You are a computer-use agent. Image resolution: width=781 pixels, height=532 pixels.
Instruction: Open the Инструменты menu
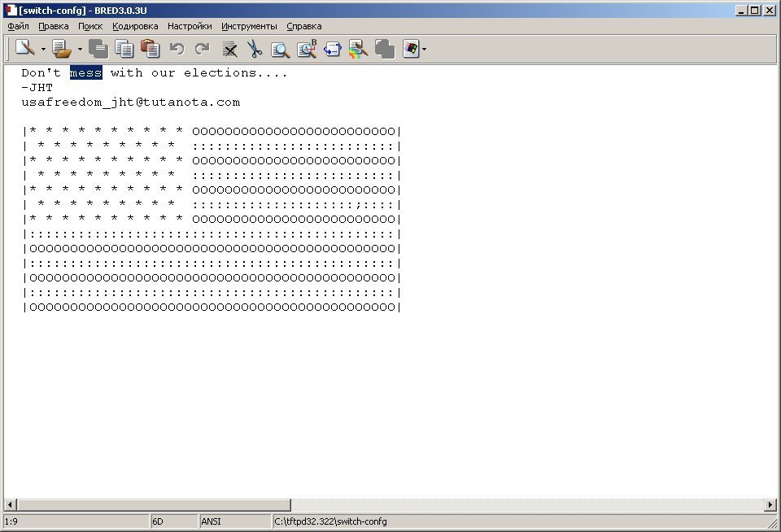click(x=249, y=26)
